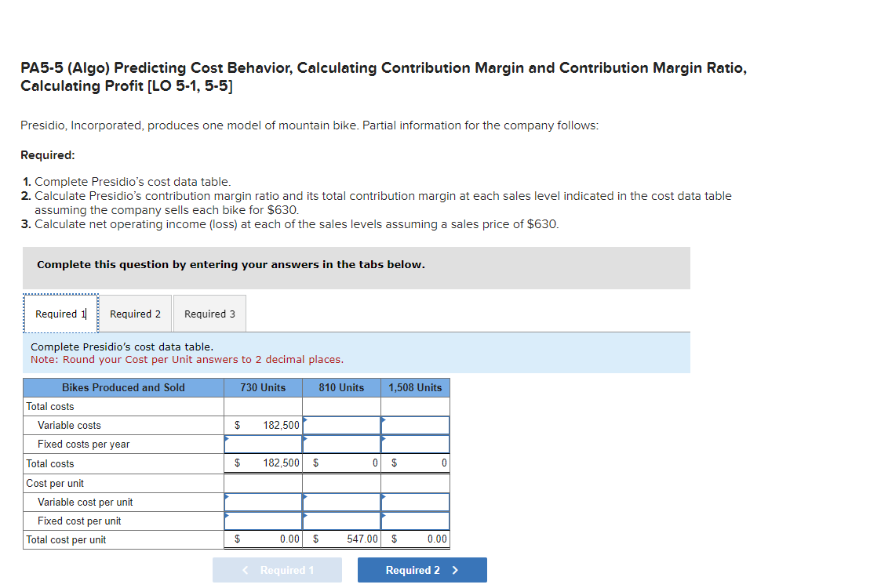Click the Total cost per unit 547.00 cell
870x588 pixels.
(341, 539)
